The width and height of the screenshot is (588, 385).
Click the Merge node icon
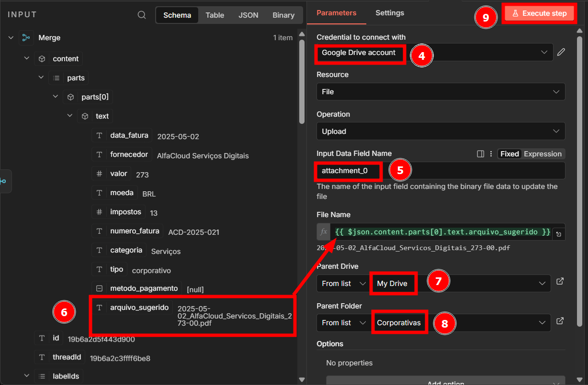pos(26,38)
